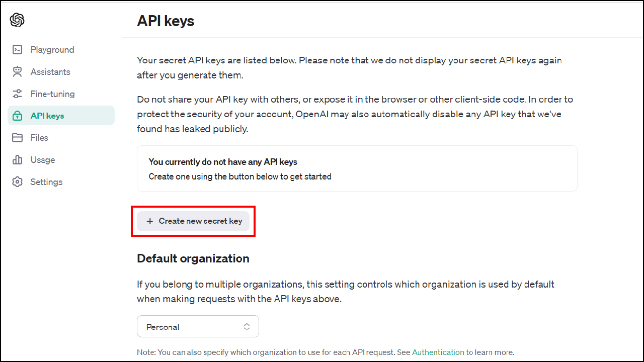The height and width of the screenshot is (362, 644).
Task: Click the Settings gear icon
Action: click(18, 182)
